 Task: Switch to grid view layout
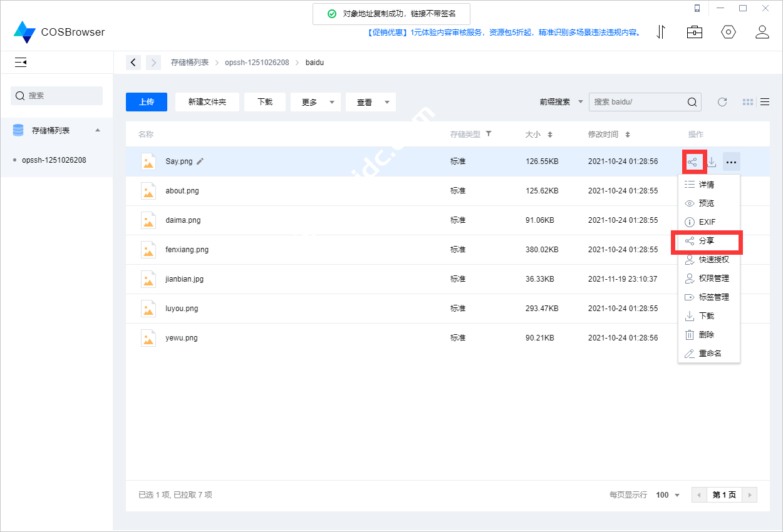(x=747, y=101)
